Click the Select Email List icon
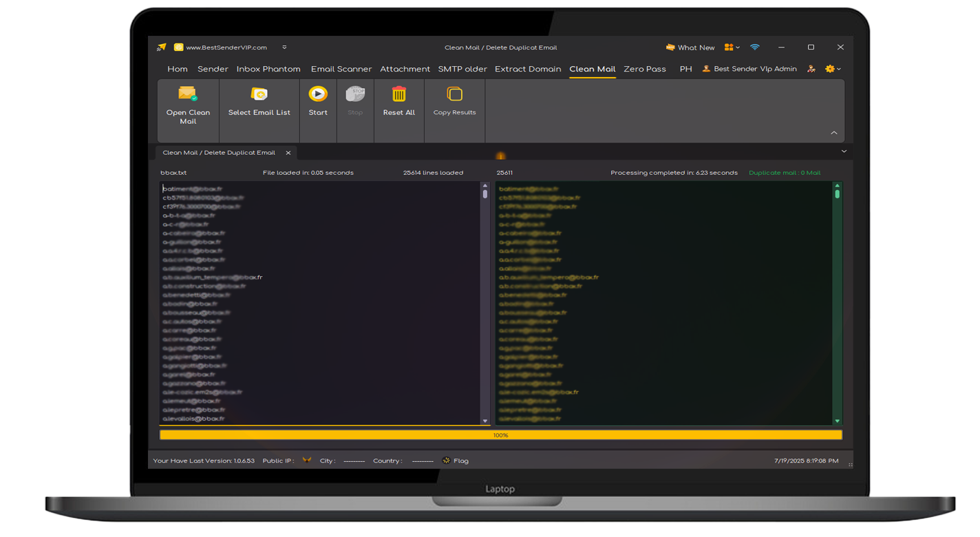 pyautogui.click(x=259, y=94)
